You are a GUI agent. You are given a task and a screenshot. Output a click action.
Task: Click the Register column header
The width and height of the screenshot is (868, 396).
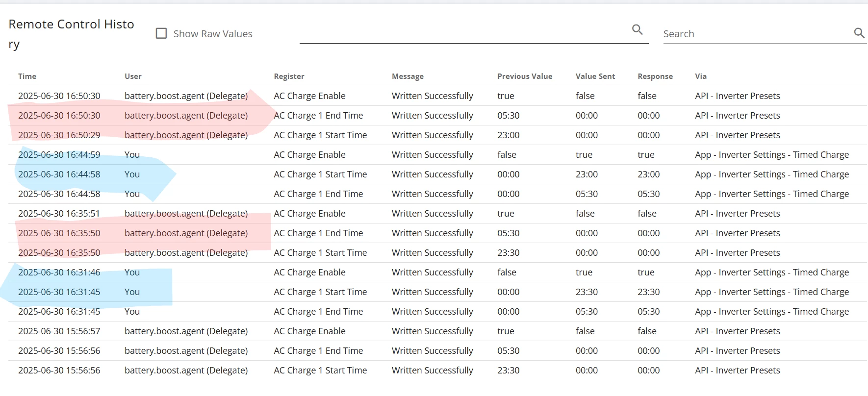(x=289, y=76)
